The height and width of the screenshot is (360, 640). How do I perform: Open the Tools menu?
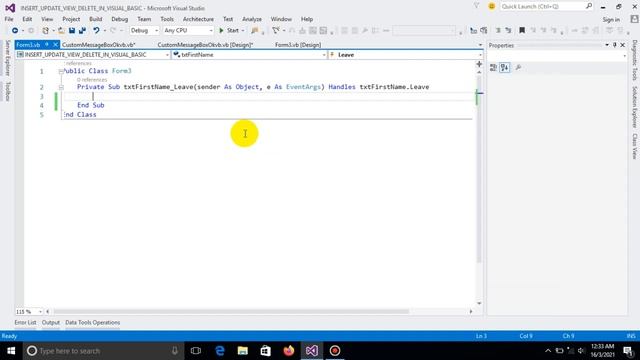point(167,19)
